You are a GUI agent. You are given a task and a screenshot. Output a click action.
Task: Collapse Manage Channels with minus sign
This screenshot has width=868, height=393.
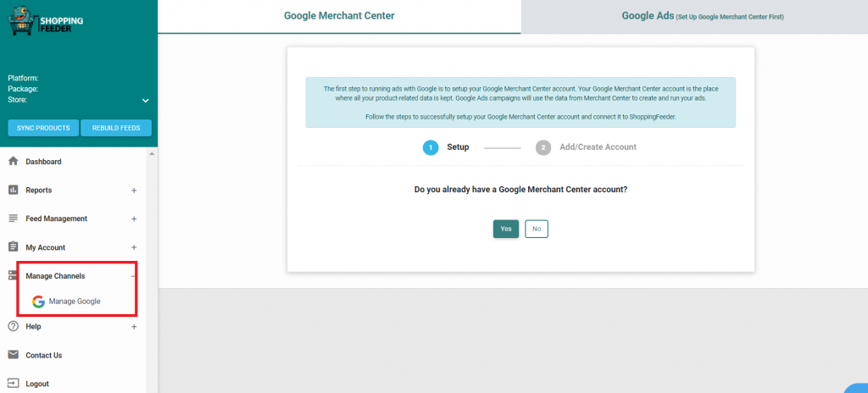[x=133, y=275]
